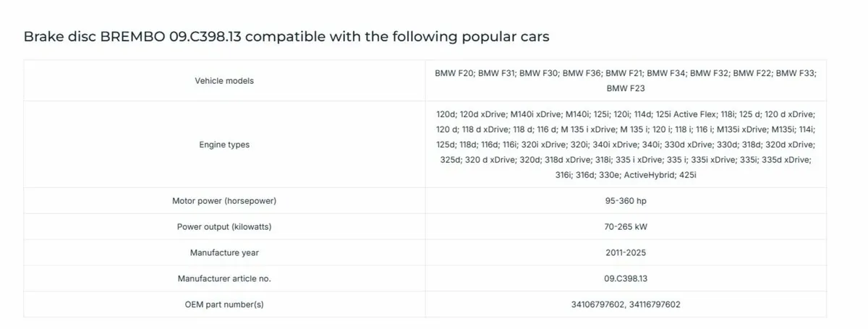Select the Manufacturer article no. label
The height and width of the screenshot is (329, 868).
coord(224,278)
